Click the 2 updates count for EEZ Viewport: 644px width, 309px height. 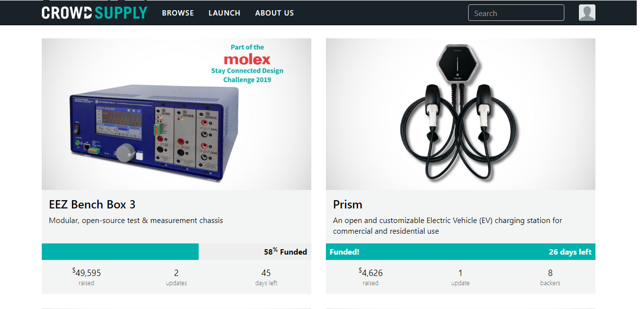[176, 273]
